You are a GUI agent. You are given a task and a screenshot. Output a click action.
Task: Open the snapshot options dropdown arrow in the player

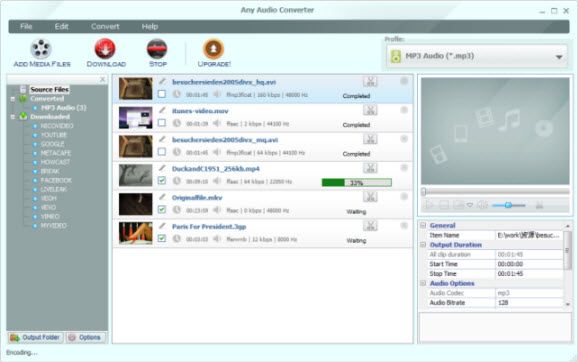(x=470, y=205)
